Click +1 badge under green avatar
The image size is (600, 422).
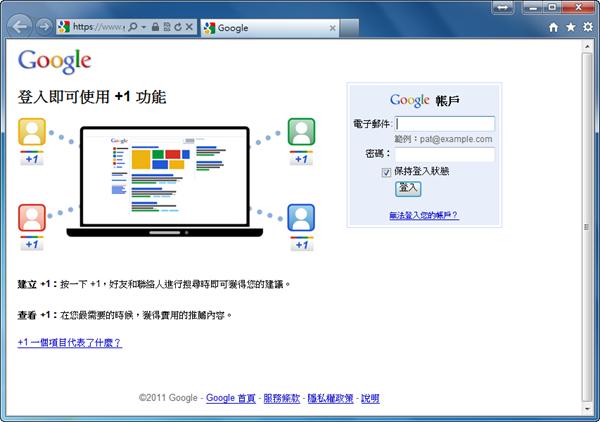click(301, 158)
